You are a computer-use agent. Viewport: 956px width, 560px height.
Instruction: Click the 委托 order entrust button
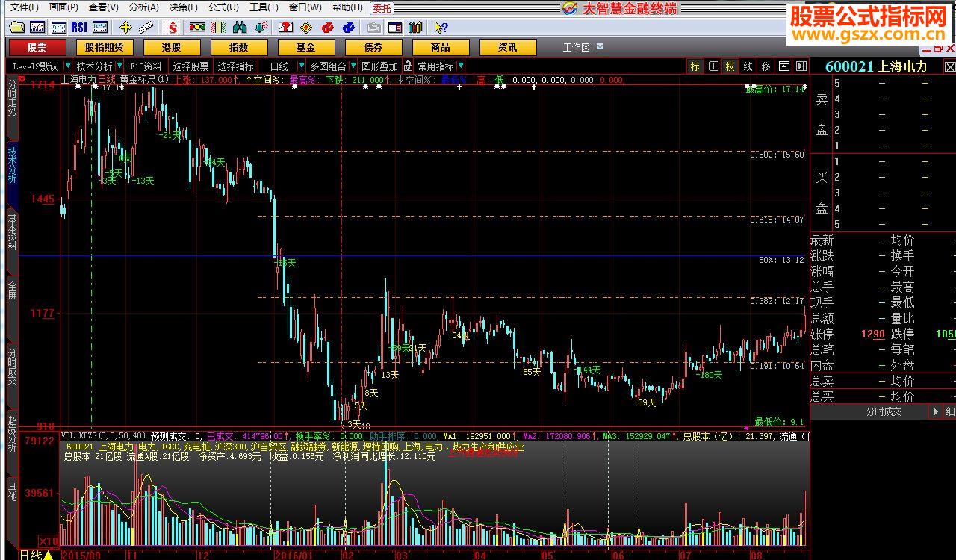tap(381, 7)
